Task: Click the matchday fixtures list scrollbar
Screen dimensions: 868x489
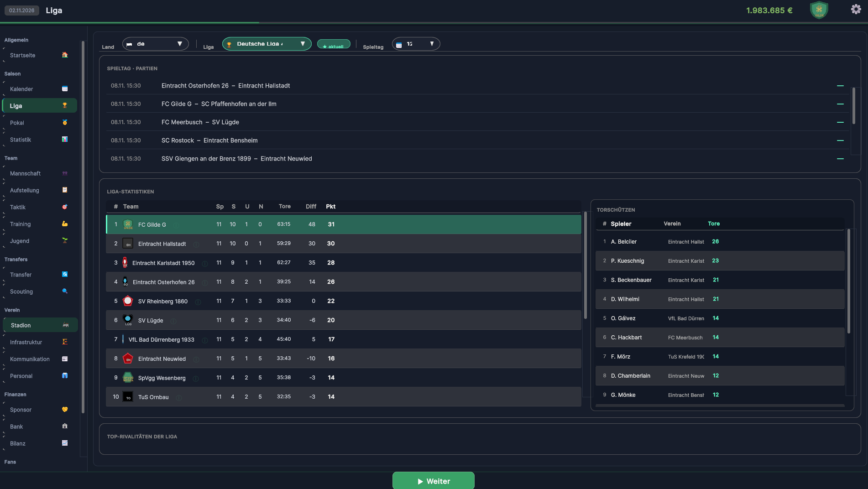Action: (853, 106)
